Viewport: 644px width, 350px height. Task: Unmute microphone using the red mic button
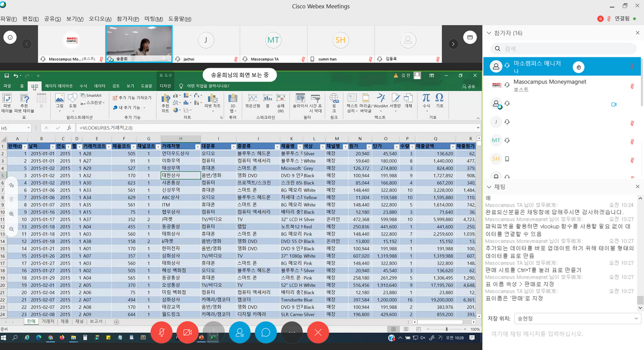(162, 332)
